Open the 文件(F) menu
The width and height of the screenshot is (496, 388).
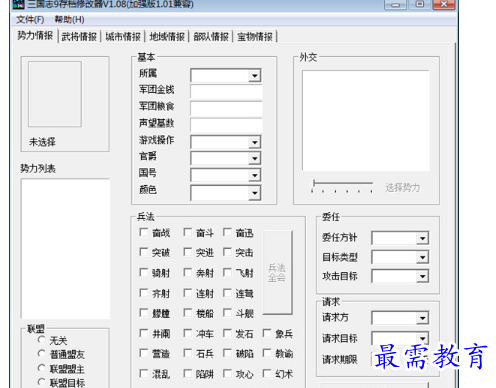tap(30, 20)
